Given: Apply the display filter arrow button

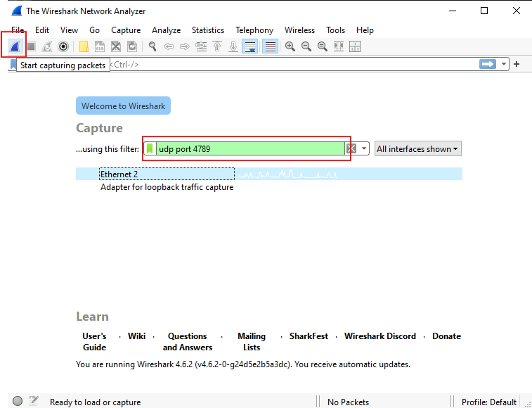Looking at the screenshot, I should (x=488, y=64).
